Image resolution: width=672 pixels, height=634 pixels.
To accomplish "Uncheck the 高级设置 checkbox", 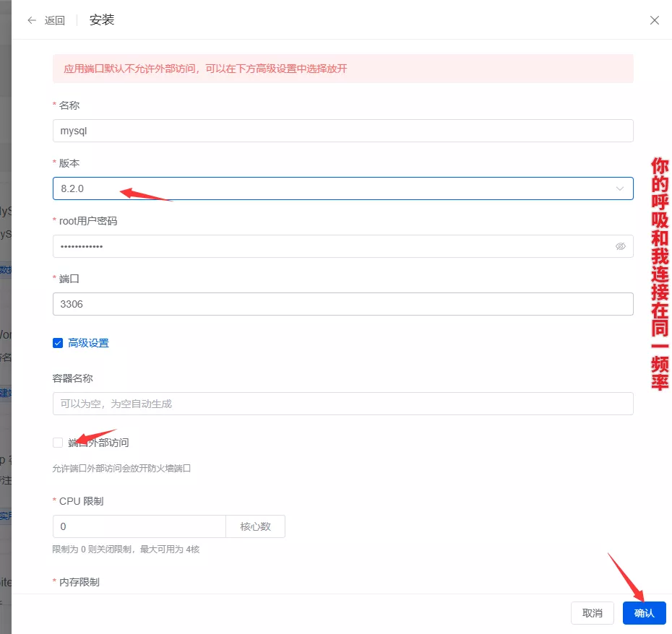I will click(x=58, y=343).
